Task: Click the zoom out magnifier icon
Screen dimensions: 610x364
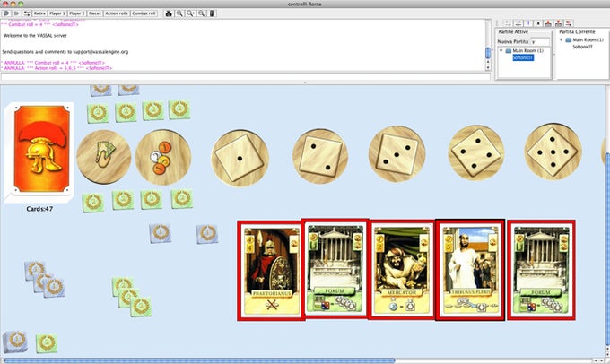Action: (x=201, y=13)
